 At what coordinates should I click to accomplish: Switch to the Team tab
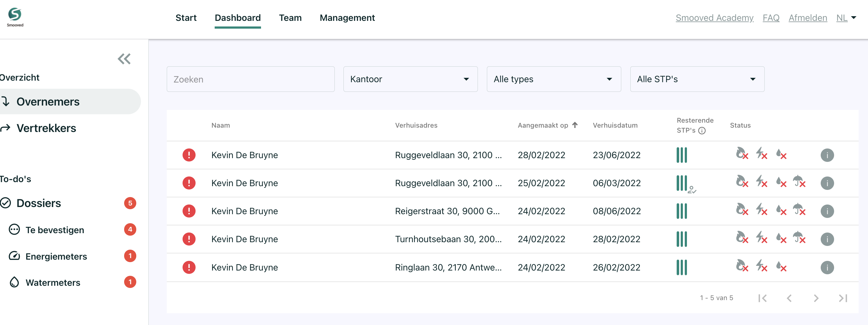point(290,18)
